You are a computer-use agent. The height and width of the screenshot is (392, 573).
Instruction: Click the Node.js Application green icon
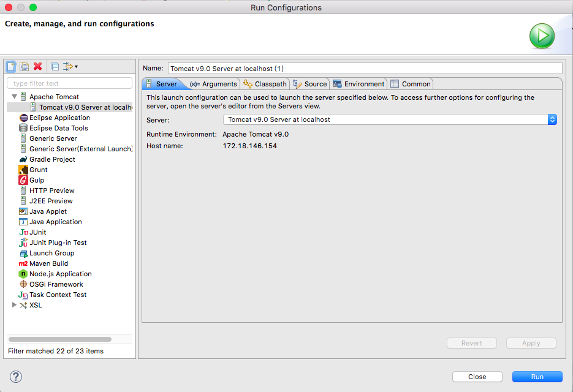pyautogui.click(x=23, y=274)
